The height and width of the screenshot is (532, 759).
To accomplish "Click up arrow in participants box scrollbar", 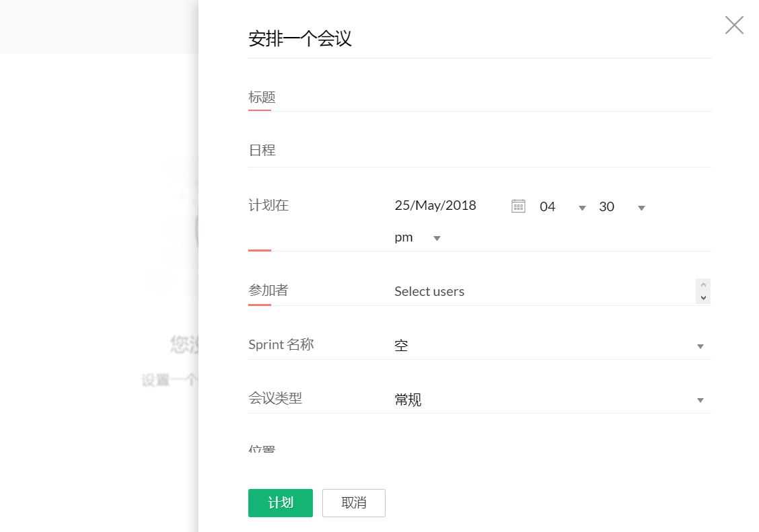I will click(703, 285).
